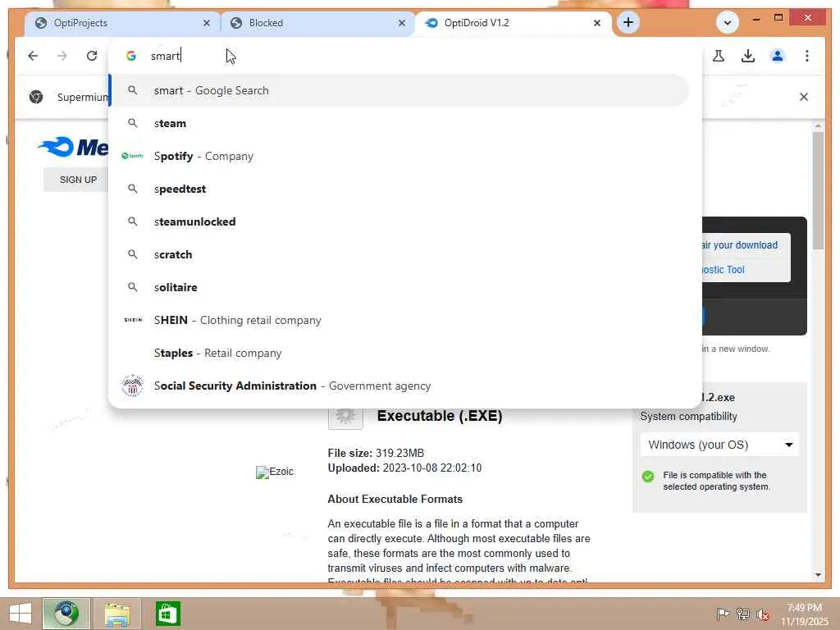840x630 pixels.
Task: Click the page scrollbar thumb
Action: [x=818, y=190]
